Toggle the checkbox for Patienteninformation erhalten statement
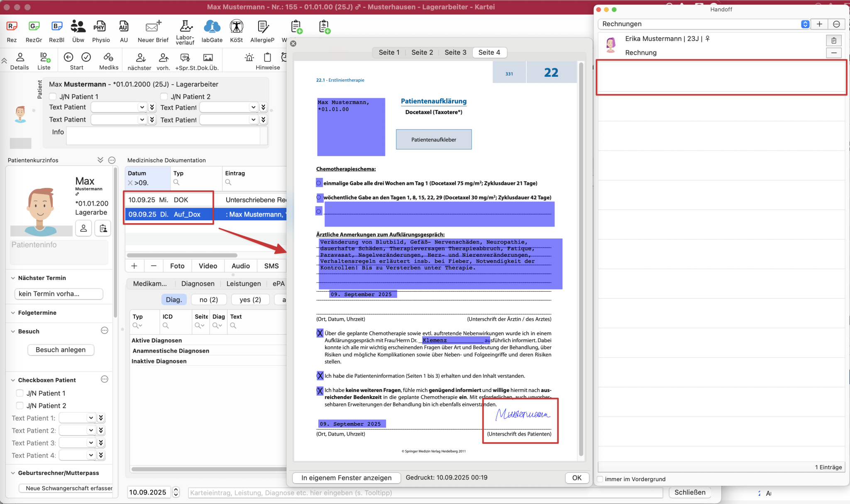This screenshot has width=850, height=504. click(x=320, y=376)
